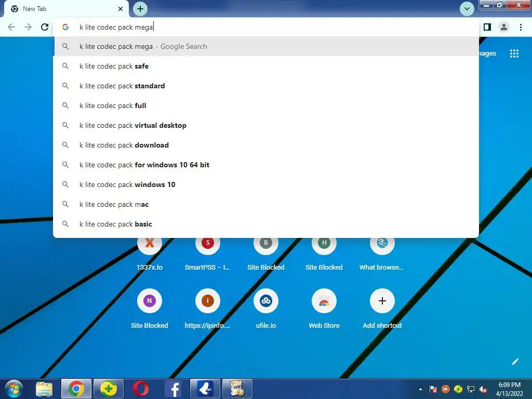
Task: Click the network tray icon
Action: point(471,389)
